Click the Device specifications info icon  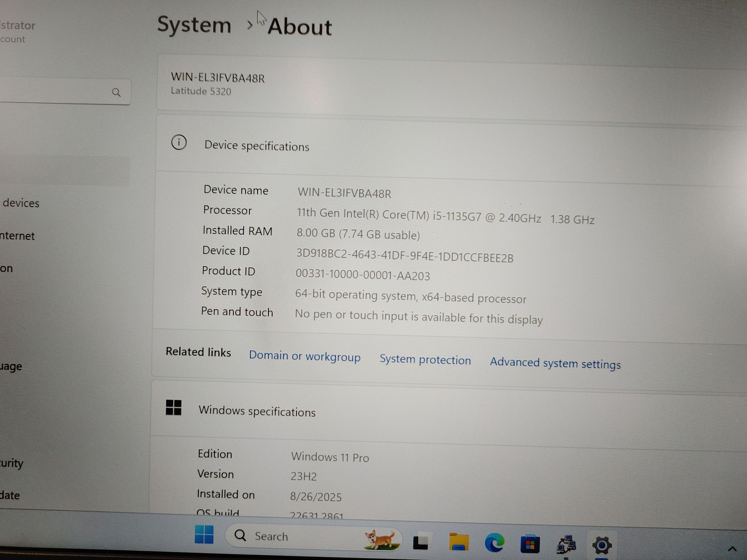179,142
